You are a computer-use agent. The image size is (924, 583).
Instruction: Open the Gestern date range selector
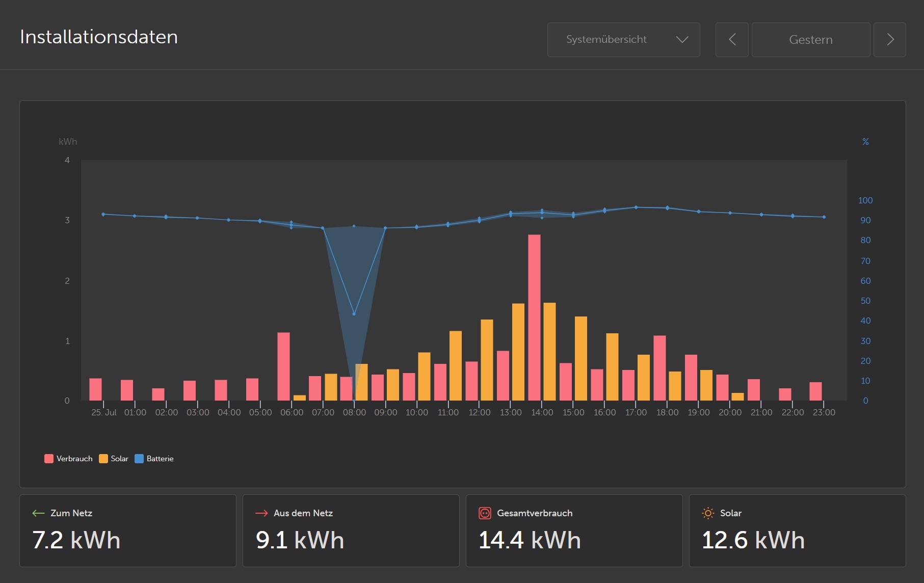pyautogui.click(x=811, y=39)
